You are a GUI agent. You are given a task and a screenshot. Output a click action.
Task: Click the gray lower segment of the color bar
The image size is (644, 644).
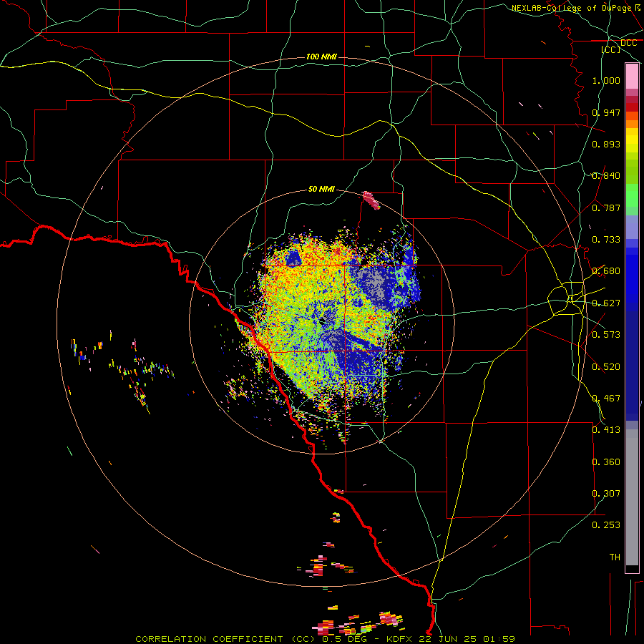click(x=632, y=497)
